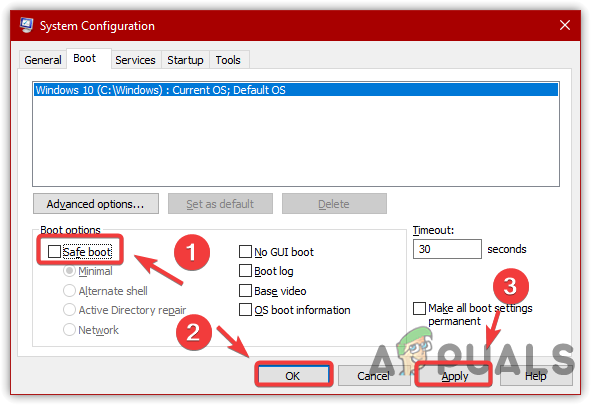
Task: Enable the Boot log checkbox
Action: click(x=245, y=271)
